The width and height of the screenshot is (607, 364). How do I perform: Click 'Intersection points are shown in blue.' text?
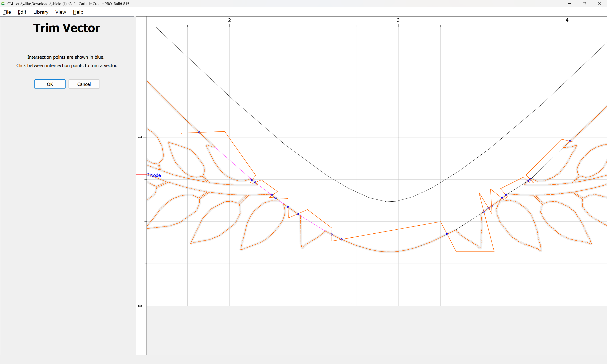[66, 57]
